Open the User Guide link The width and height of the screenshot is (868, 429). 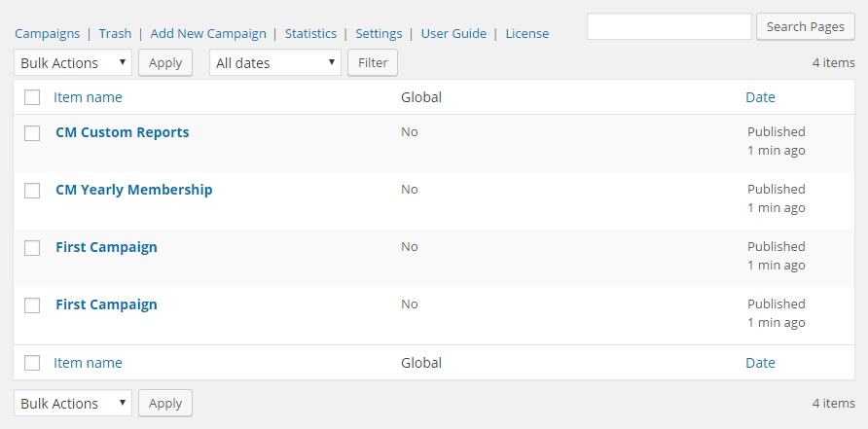click(453, 34)
